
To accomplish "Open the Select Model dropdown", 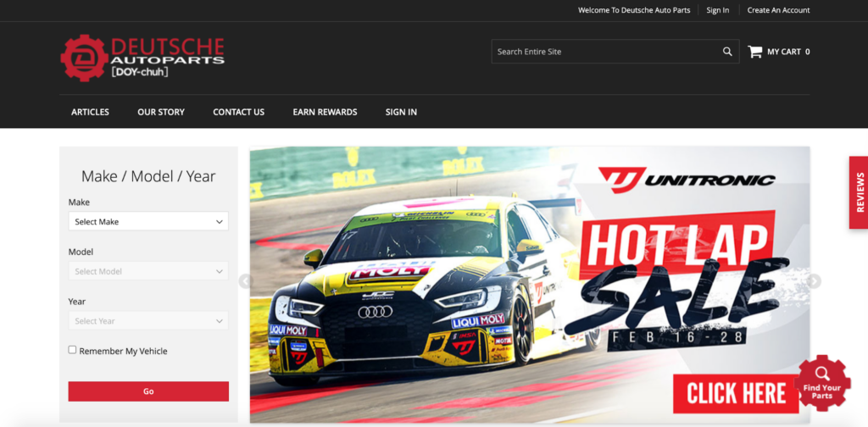I will coord(148,271).
